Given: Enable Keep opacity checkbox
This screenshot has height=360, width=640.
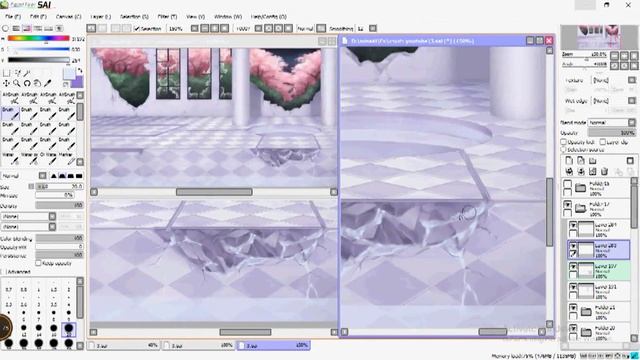Looking at the screenshot, I should click(38, 263).
